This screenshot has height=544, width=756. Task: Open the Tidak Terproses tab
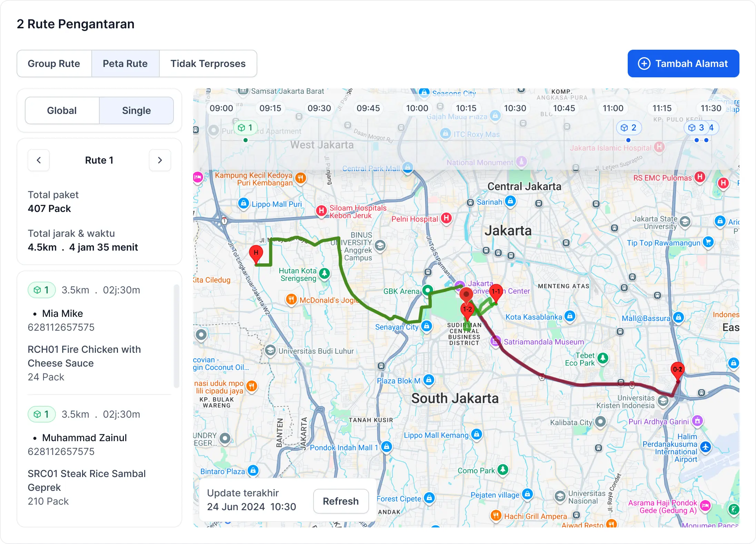click(x=208, y=64)
